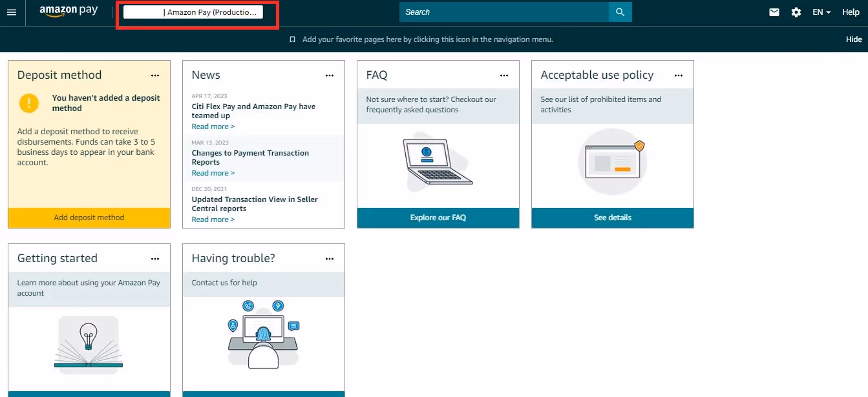Click Add deposit method
The image size is (868, 397).
coord(89,218)
